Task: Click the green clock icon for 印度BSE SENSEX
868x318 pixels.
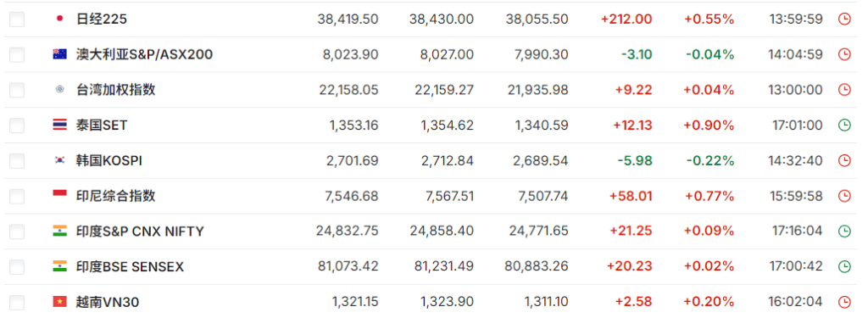Action: click(x=844, y=266)
